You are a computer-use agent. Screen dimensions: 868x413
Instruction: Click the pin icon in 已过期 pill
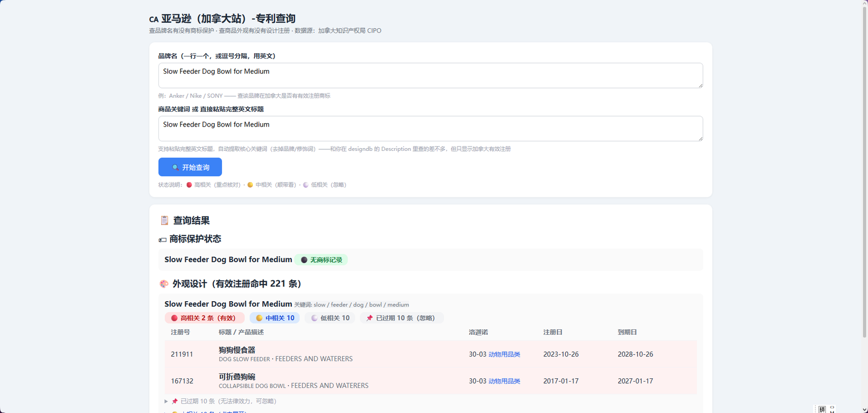click(369, 318)
